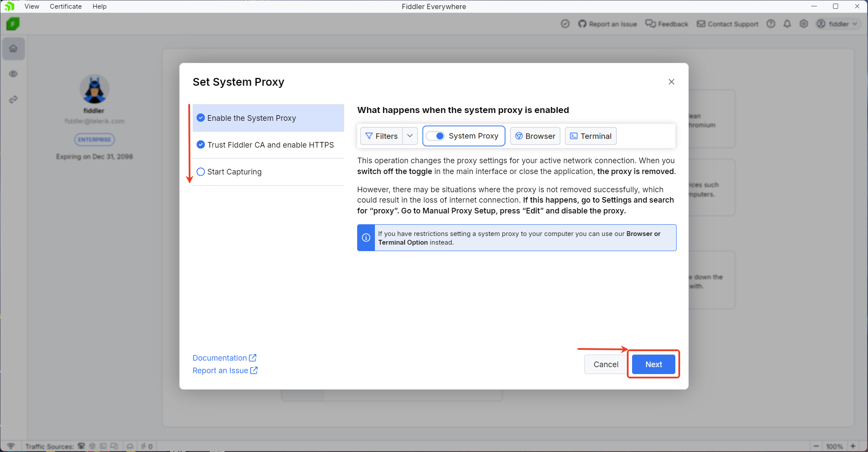Click the Expiring on Dec 31, 2098 text
This screenshot has width=868, height=452.
(x=94, y=156)
